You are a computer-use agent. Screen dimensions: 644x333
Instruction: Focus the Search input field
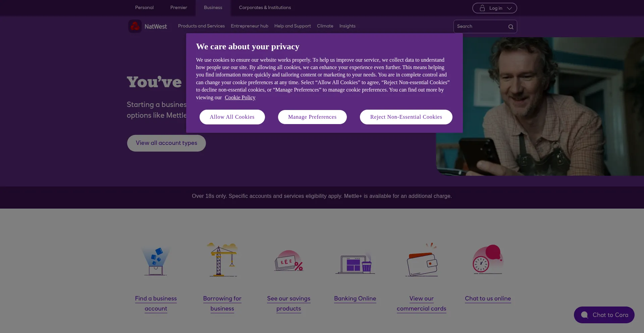pyautogui.click(x=481, y=26)
